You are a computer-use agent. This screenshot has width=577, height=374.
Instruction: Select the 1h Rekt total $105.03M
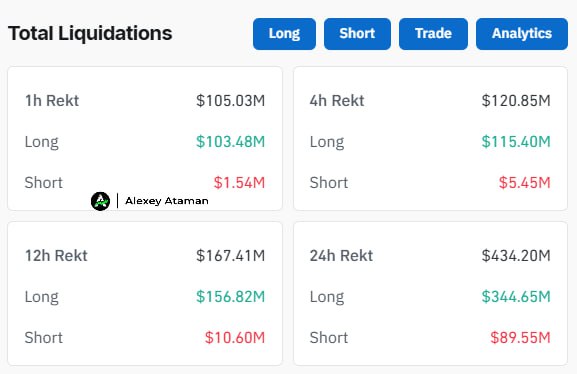pos(230,100)
